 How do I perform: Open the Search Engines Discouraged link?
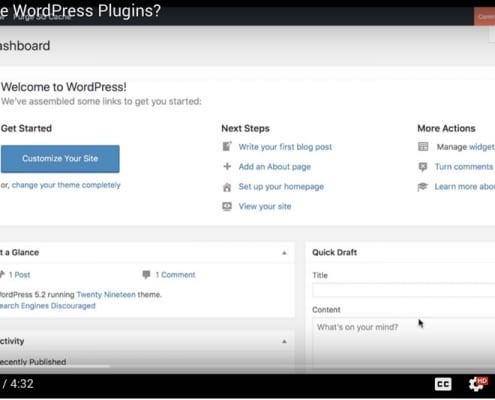(x=48, y=306)
